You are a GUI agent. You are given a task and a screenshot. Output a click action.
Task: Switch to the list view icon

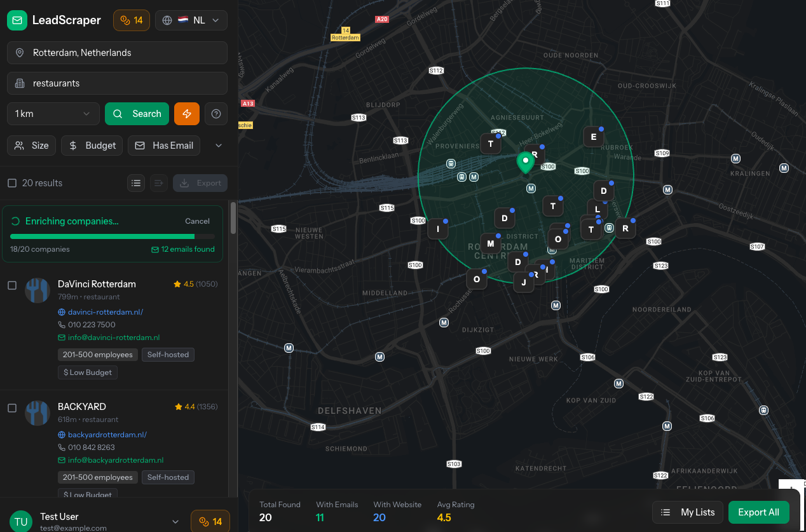point(135,183)
